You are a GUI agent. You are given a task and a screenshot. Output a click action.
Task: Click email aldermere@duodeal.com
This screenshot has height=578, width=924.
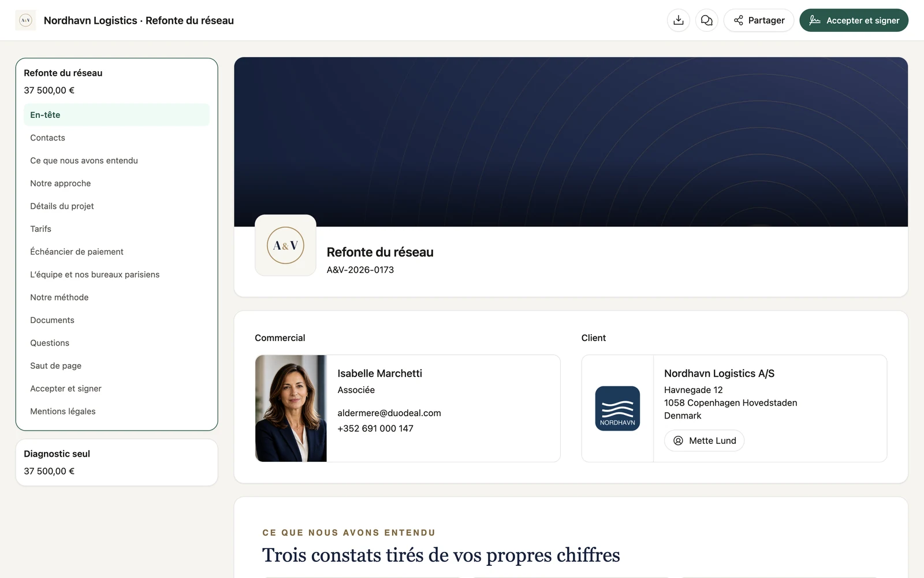click(x=389, y=413)
